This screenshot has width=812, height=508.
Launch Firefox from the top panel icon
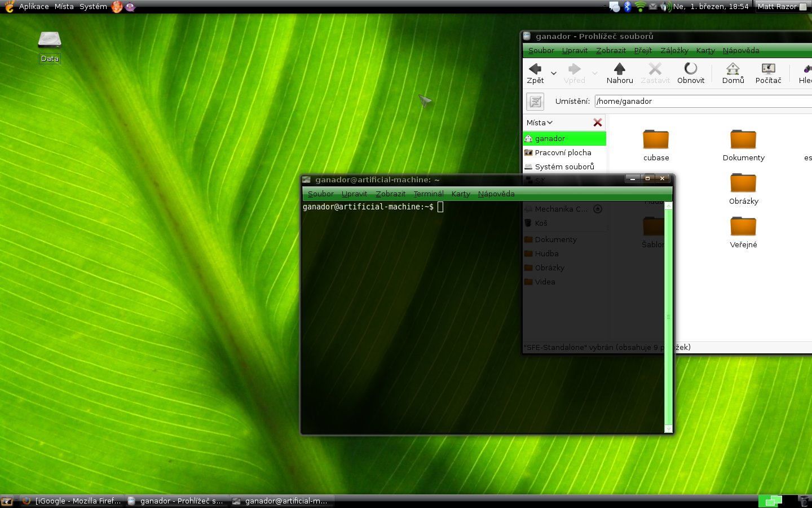[x=117, y=7]
